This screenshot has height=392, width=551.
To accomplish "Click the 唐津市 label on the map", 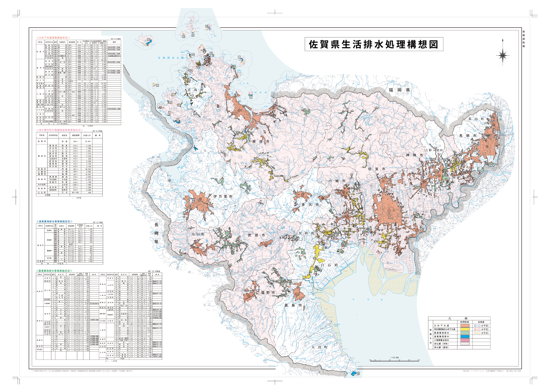I will pyautogui.click(x=261, y=142).
